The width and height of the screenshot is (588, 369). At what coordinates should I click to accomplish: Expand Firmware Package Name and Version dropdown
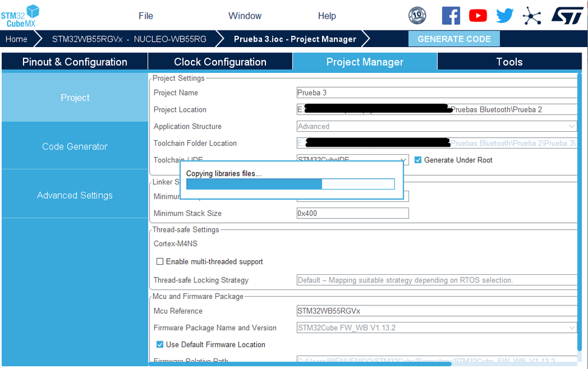point(437,328)
